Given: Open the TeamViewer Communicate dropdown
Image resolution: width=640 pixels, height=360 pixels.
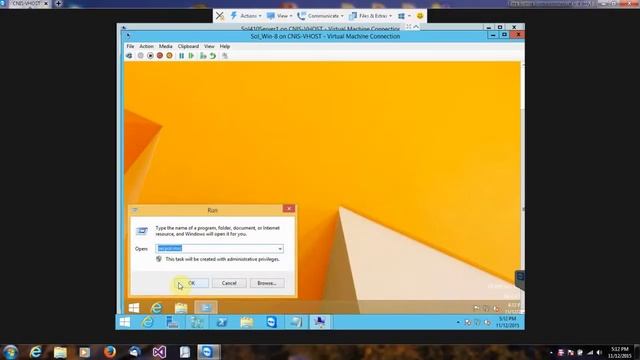Looking at the screenshot, I should [320, 16].
